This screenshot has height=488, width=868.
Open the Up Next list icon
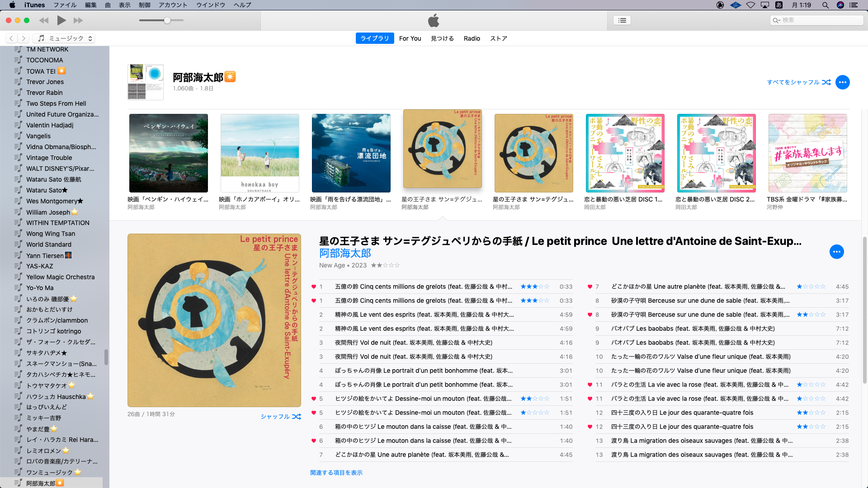pyautogui.click(x=622, y=20)
